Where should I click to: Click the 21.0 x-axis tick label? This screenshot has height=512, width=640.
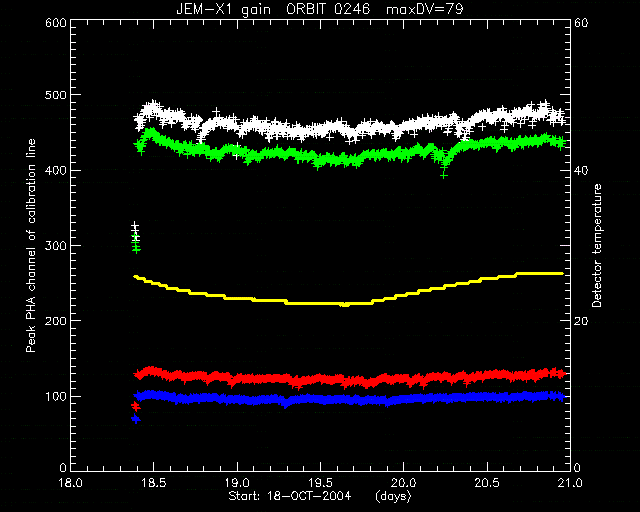(x=569, y=483)
